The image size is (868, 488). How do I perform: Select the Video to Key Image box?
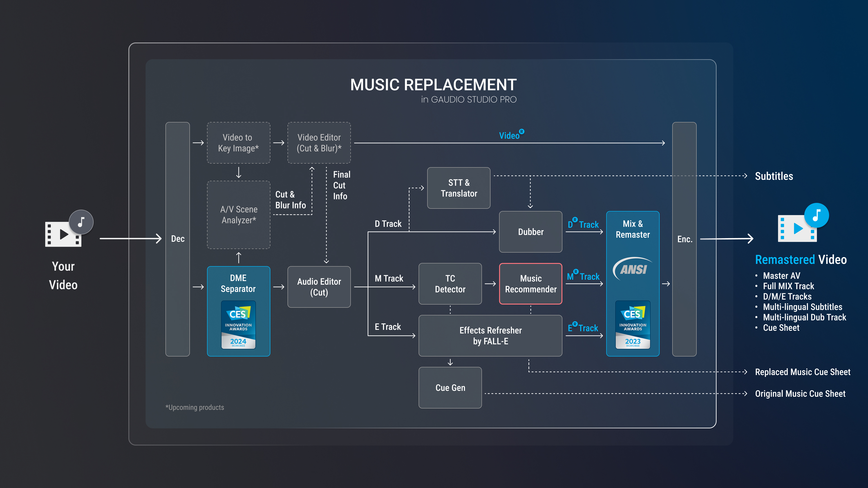tap(238, 143)
